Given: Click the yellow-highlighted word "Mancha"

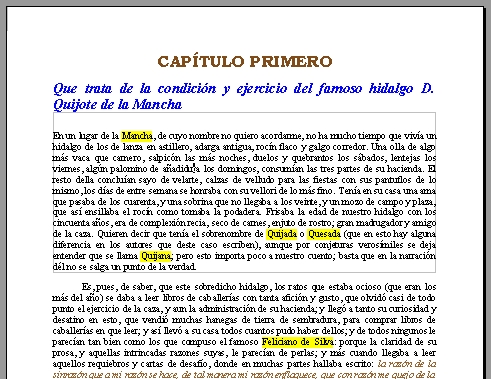Looking at the screenshot, I should 137,136.
